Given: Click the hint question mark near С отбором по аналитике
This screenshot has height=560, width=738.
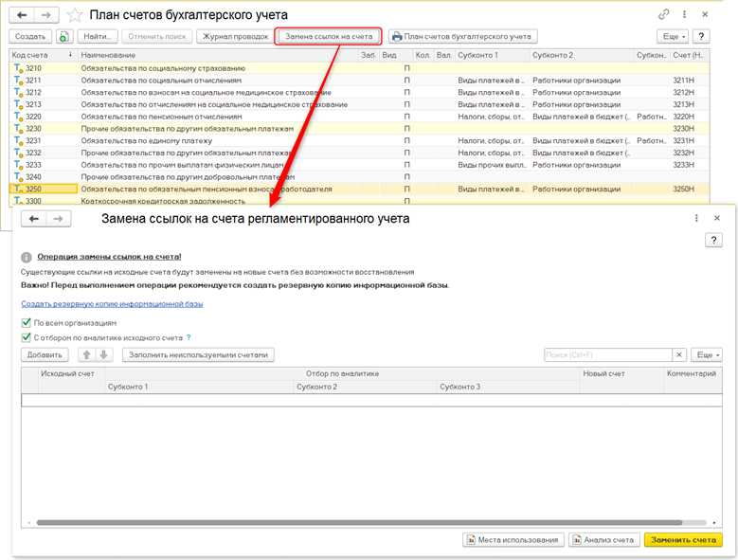Looking at the screenshot, I should click(189, 337).
